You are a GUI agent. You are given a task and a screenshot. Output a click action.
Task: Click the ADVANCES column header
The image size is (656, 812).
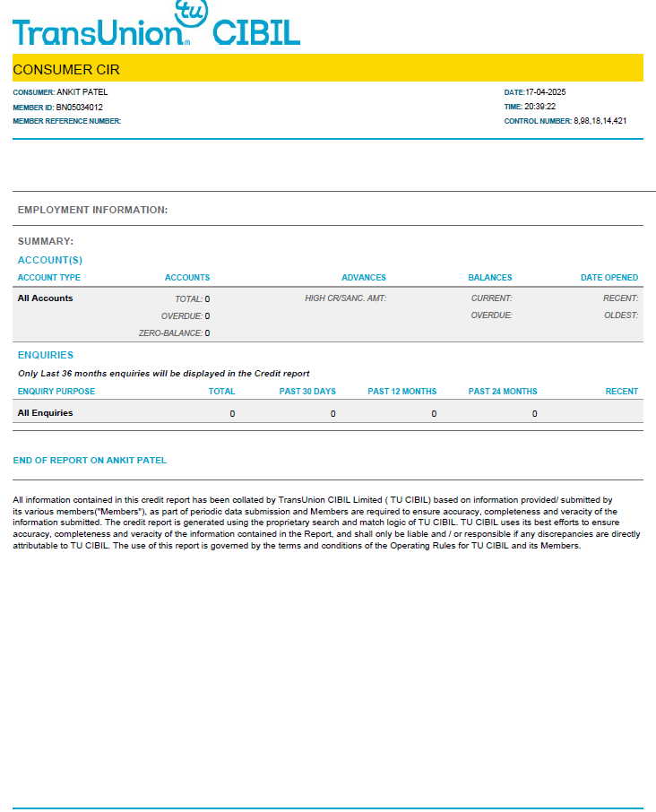coord(364,278)
